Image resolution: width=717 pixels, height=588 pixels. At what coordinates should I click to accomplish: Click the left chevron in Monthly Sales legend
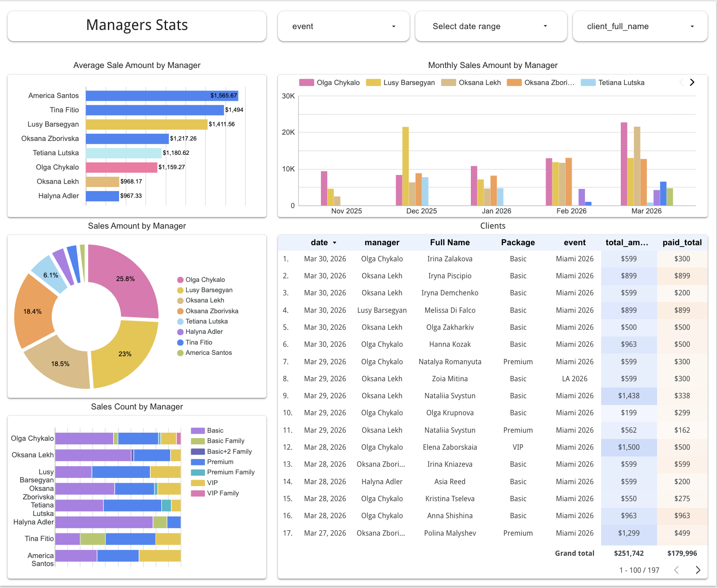(x=680, y=82)
